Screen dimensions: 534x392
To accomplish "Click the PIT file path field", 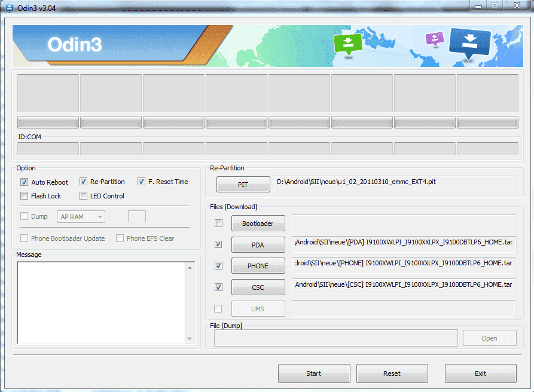I will (x=395, y=184).
